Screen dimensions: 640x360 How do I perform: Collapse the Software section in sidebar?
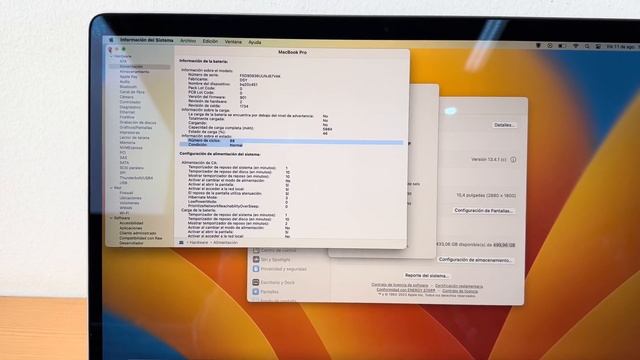pos(111,218)
